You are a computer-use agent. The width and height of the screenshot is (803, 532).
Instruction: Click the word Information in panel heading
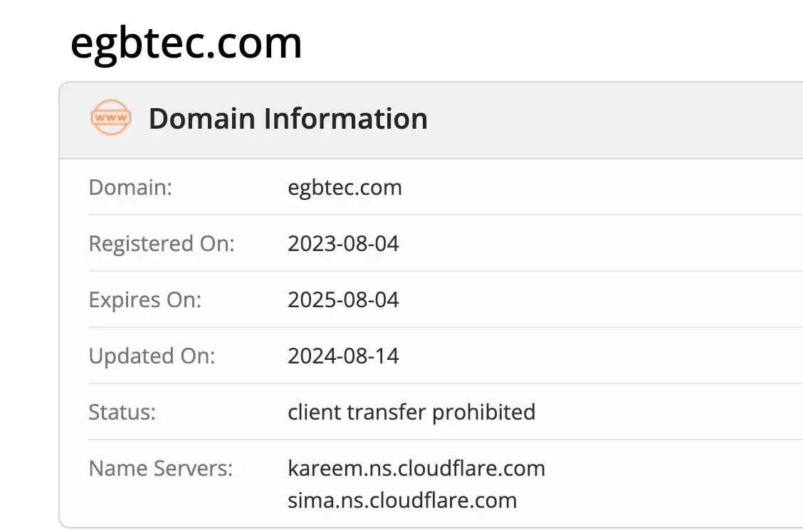point(346,118)
